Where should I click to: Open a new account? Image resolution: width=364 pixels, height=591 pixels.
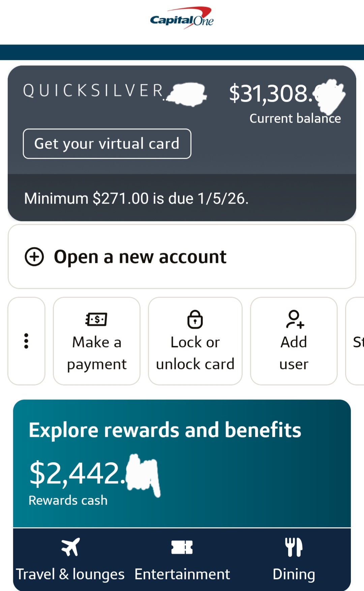[140, 257]
